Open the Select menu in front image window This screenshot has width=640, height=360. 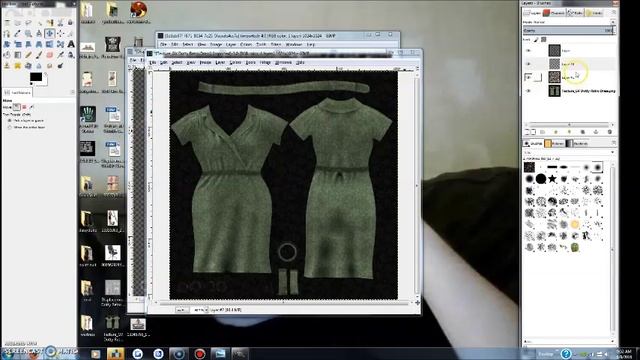pos(177,62)
